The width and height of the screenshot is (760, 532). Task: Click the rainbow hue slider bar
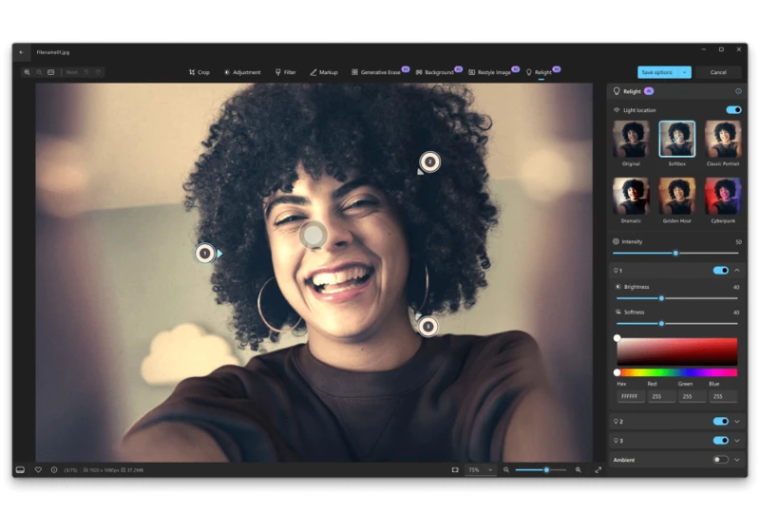(x=677, y=372)
